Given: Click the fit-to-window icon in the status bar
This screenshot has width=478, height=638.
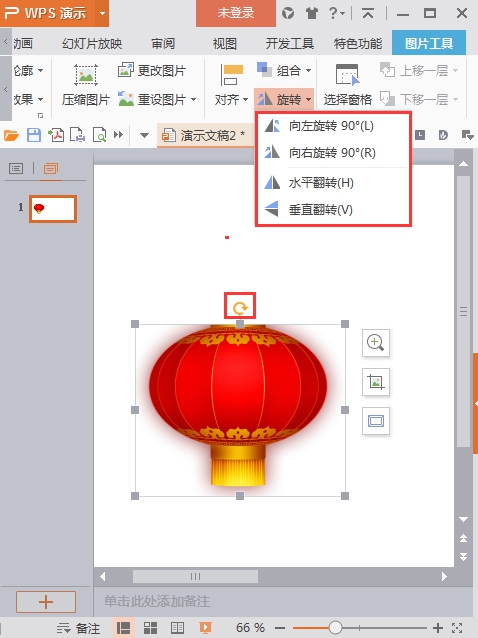Looking at the screenshot, I should 457,628.
